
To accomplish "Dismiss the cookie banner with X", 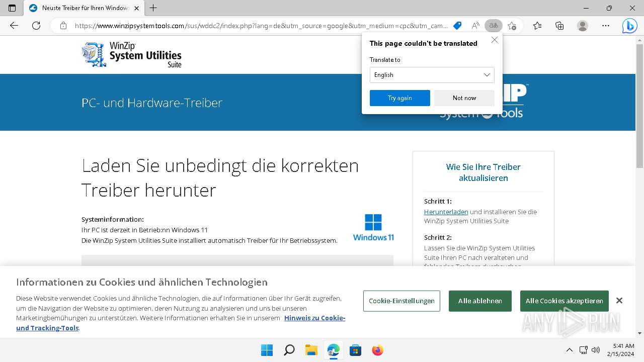I will point(619,301).
